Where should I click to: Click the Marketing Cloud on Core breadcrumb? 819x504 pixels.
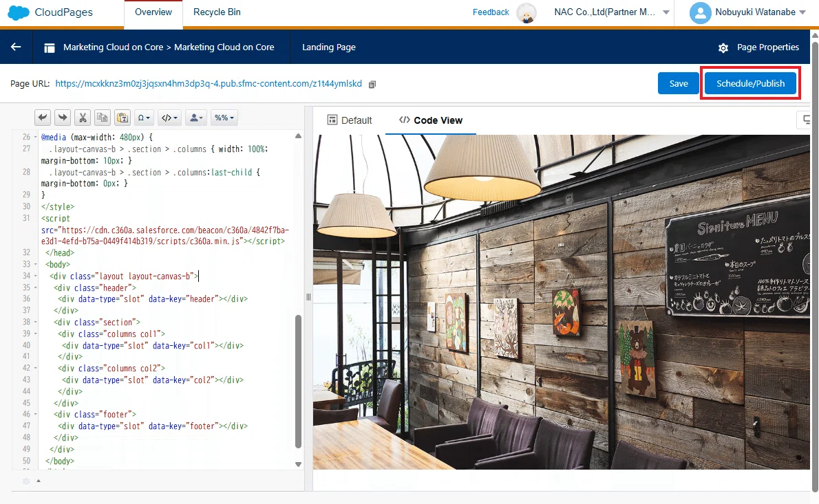[x=169, y=47]
